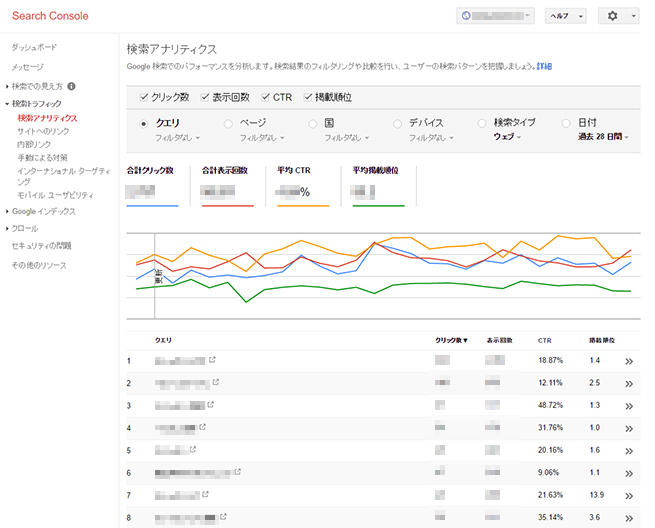Open ダッシュボード in the sidebar

click(34, 48)
